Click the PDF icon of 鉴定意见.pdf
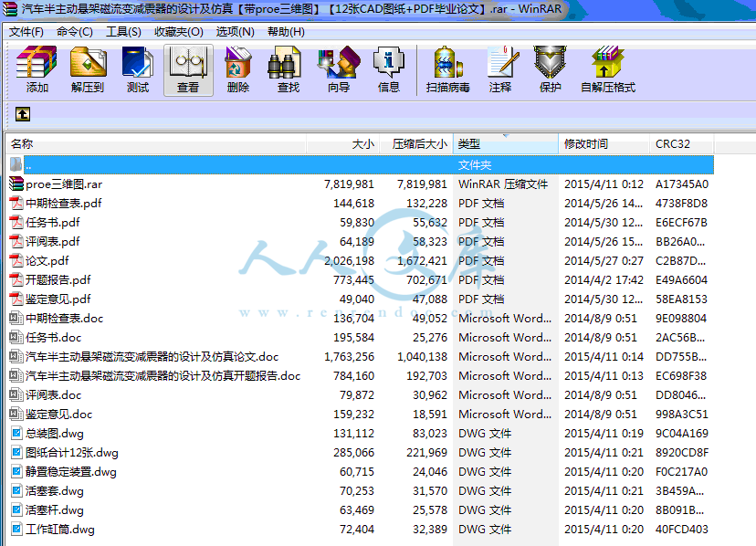Viewport: 756px width, 546px height. point(16,299)
